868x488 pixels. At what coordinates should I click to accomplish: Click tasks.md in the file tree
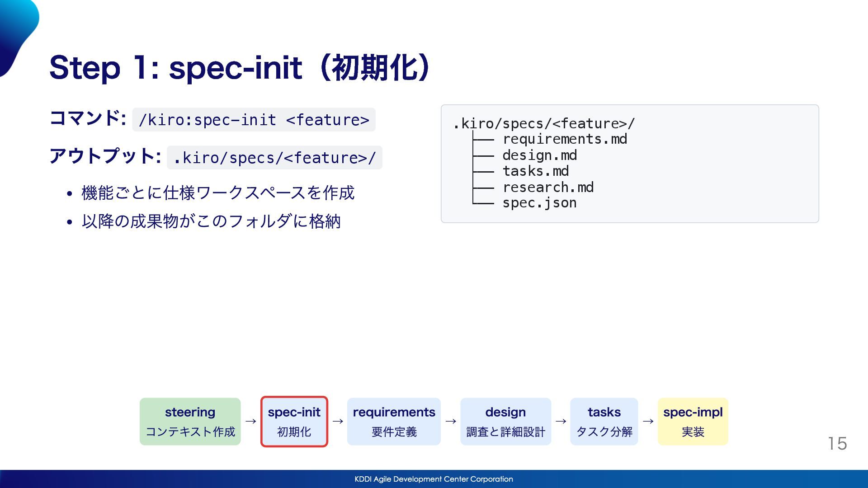point(536,171)
